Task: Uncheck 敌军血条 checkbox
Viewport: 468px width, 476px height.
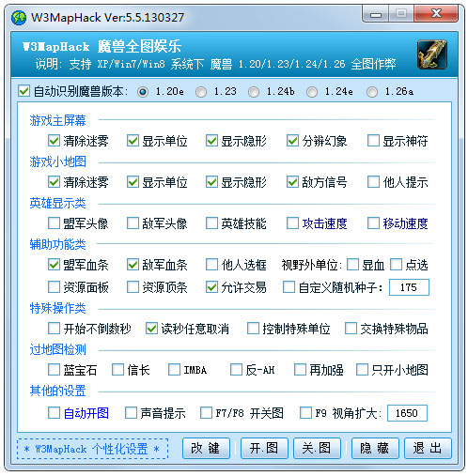Action: coord(133,265)
